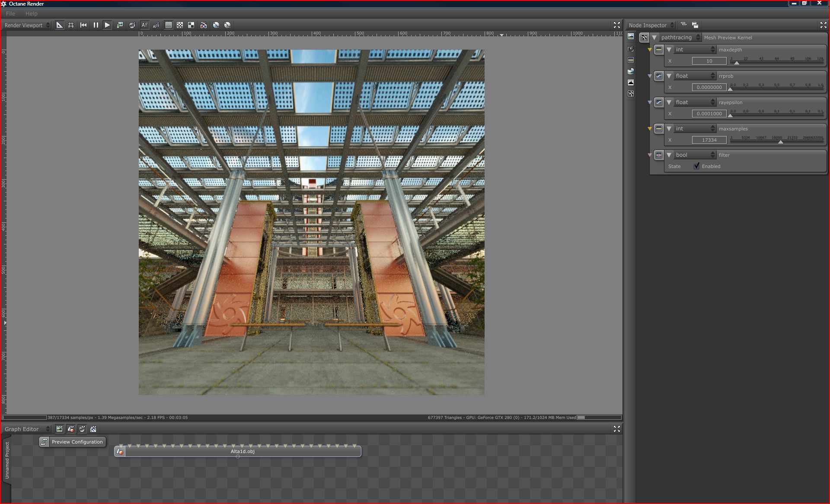Click the camera icon in inspector sidebar
The height and width of the screenshot is (504, 830).
631,49
